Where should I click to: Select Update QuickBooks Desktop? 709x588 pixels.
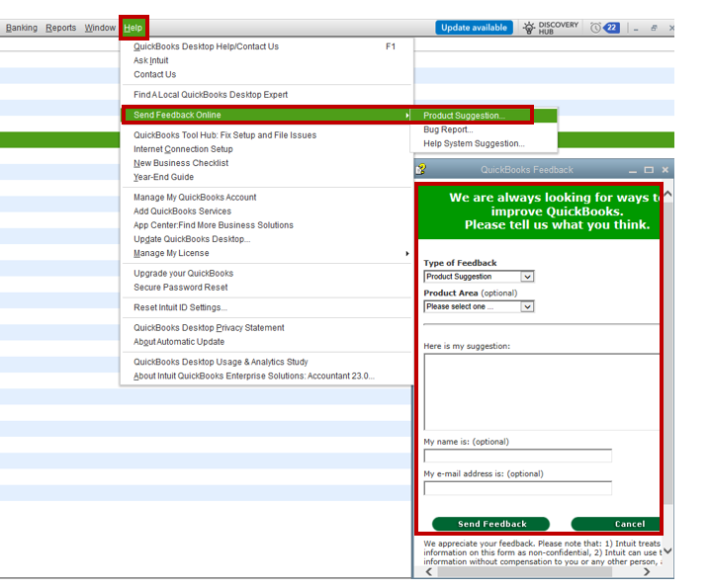(x=267, y=239)
